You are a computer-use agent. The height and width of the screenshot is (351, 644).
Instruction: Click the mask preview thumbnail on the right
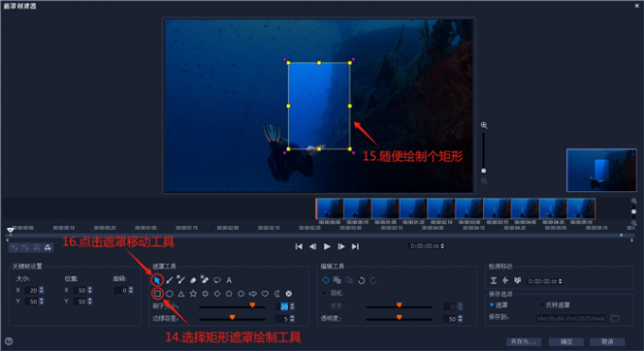[x=601, y=170]
